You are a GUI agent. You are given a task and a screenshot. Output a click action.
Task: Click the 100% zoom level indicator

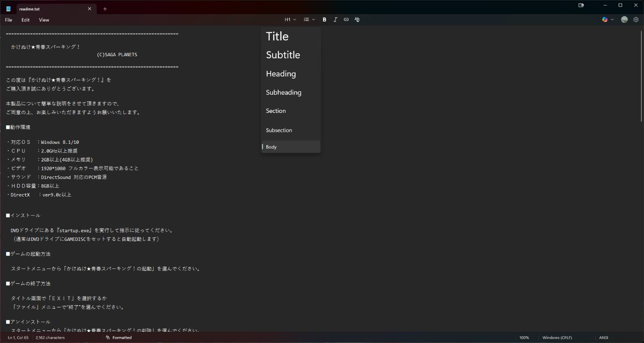click(x=524, y=338)
